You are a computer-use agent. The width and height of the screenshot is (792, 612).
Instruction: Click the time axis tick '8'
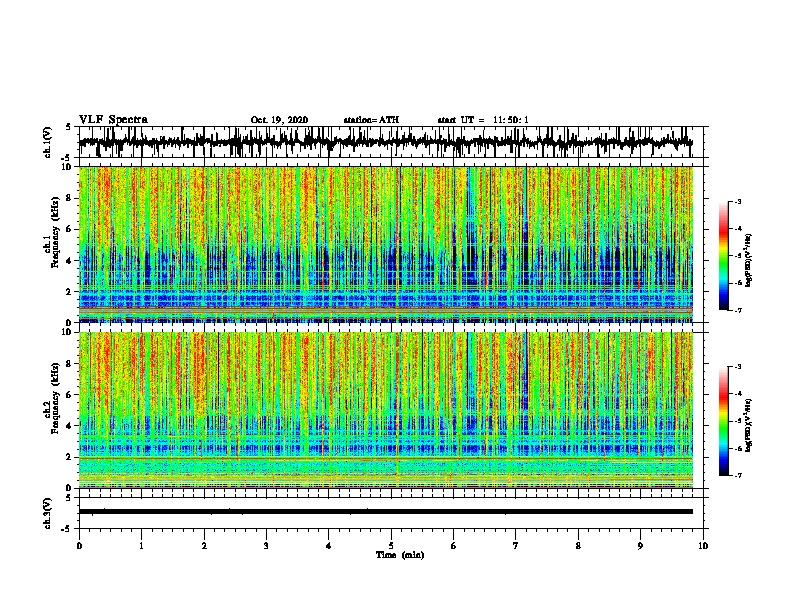tap(578, 546)
